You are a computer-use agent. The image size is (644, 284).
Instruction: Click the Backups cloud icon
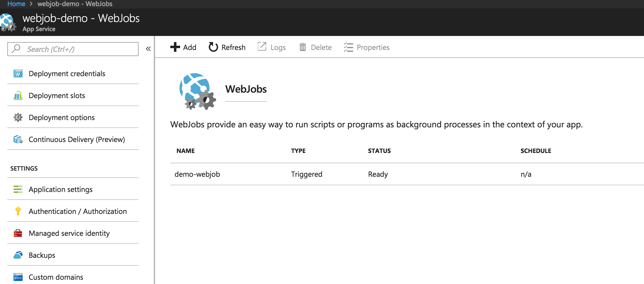18,255
